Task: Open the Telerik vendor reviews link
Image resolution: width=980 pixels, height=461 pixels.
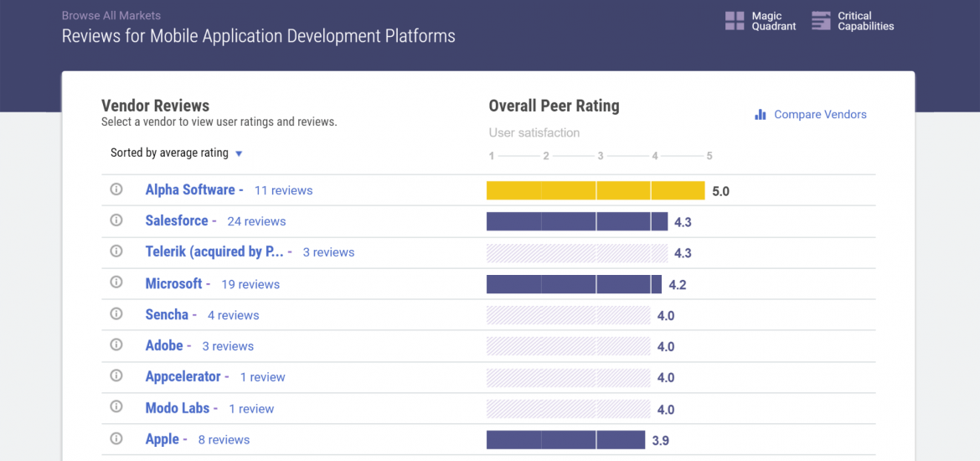Action: click(214, 252)
